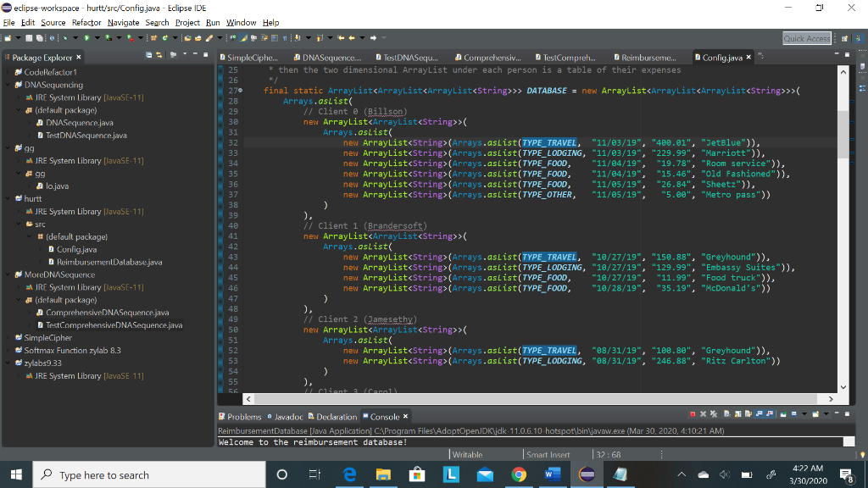Collapse the hurtt project tree node
The image size is (868, 488).
pos(7,199)
